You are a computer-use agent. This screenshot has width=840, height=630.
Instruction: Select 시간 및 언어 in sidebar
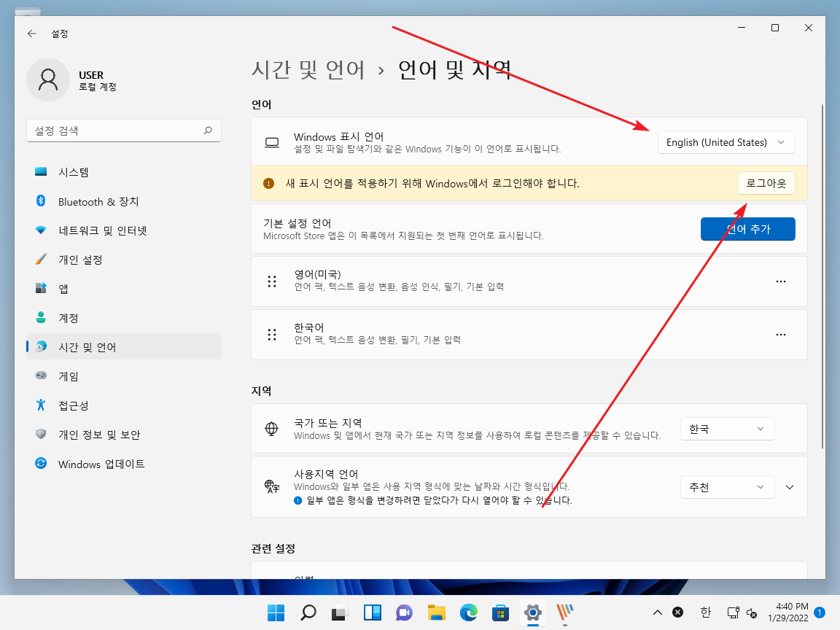pos(124,346)
